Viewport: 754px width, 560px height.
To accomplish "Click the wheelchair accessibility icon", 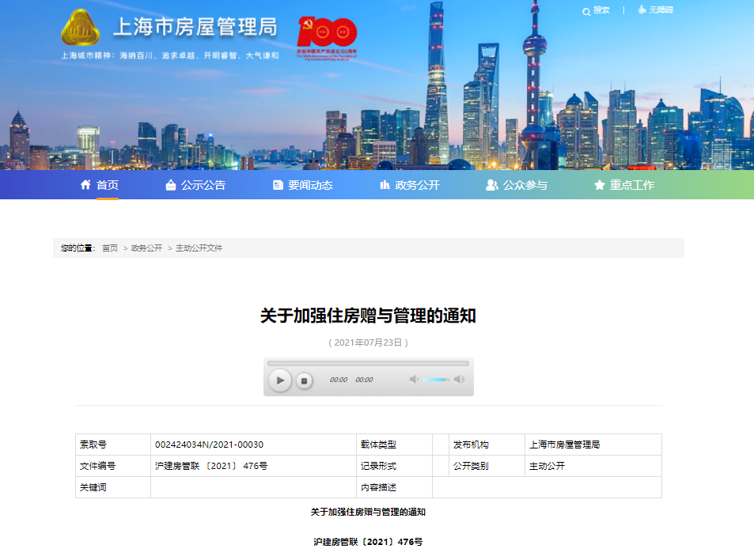I will (642, 10).
